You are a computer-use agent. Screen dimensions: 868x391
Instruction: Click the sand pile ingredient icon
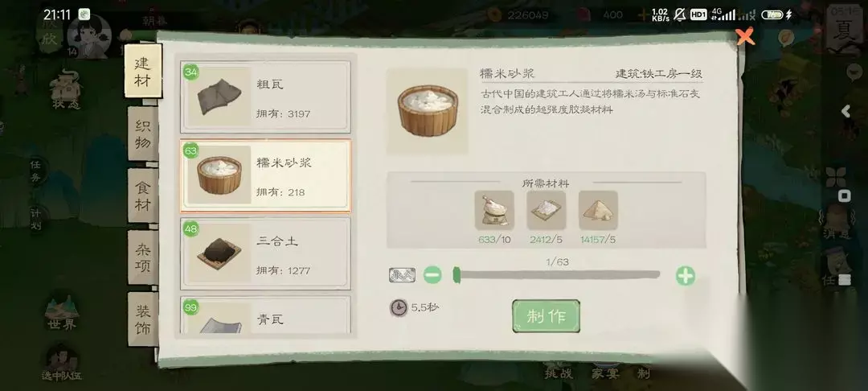pyautogui.click(x=598, y=211)
